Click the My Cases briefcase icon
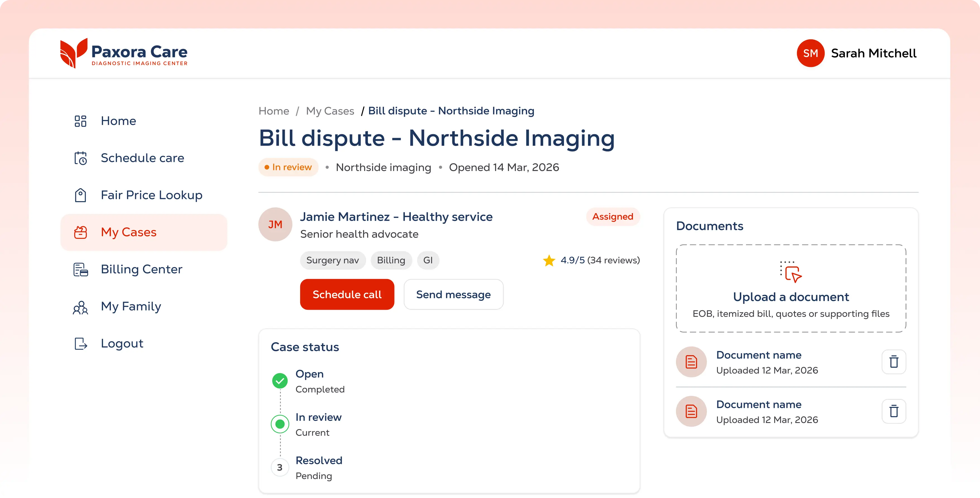The image size is (980, 498). tap(80, 232)
